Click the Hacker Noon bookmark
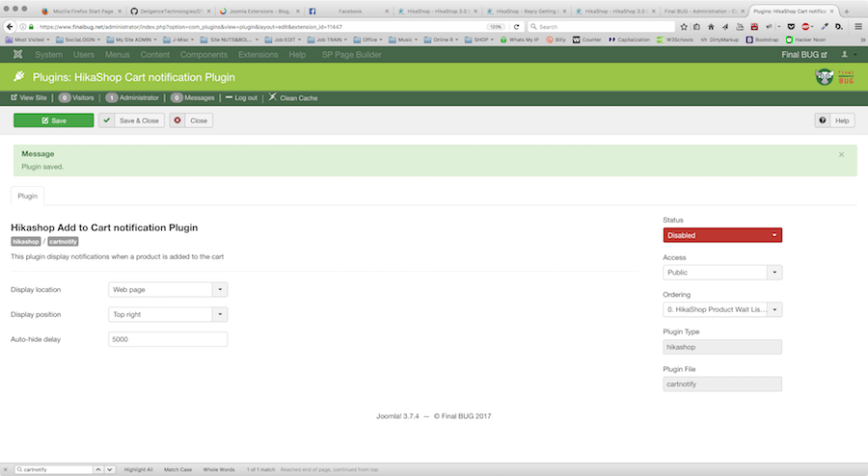The image size is (868, 476). [806, 40]
